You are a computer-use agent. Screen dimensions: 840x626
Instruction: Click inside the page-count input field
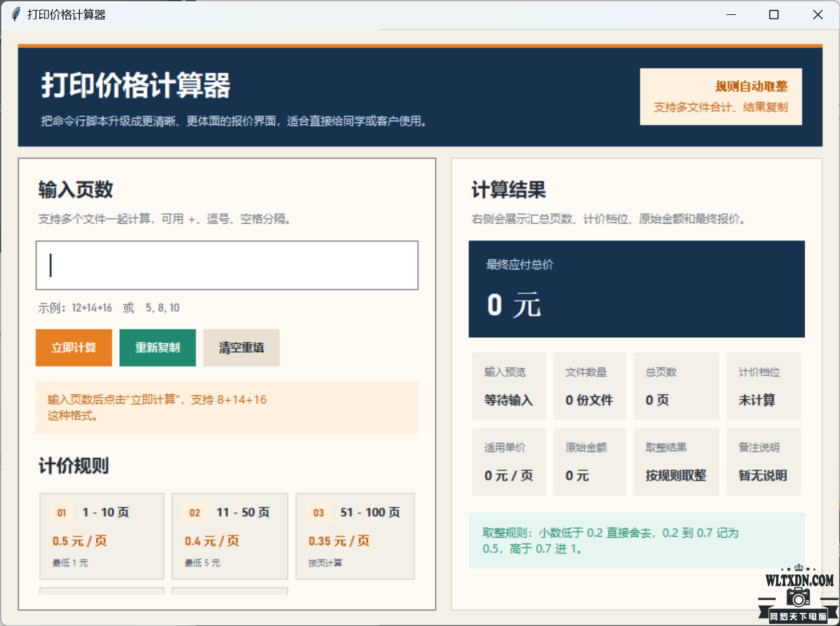(x=227, y=265)
